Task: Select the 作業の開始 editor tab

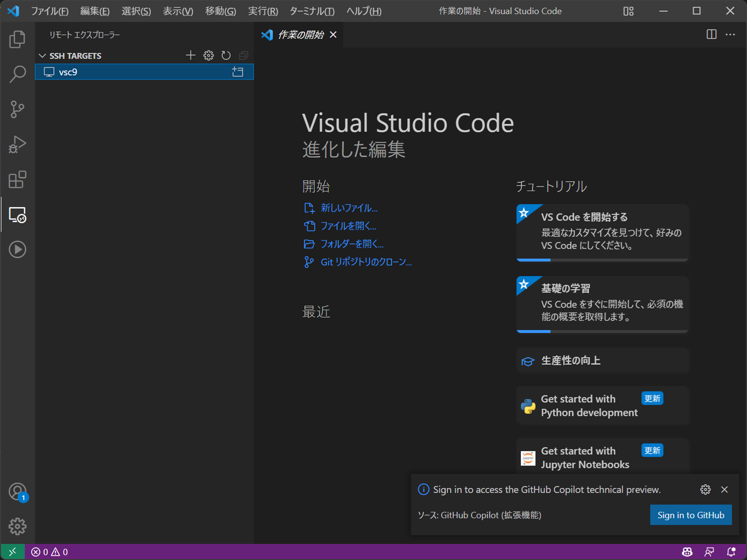Action: [x=299, y=34]
